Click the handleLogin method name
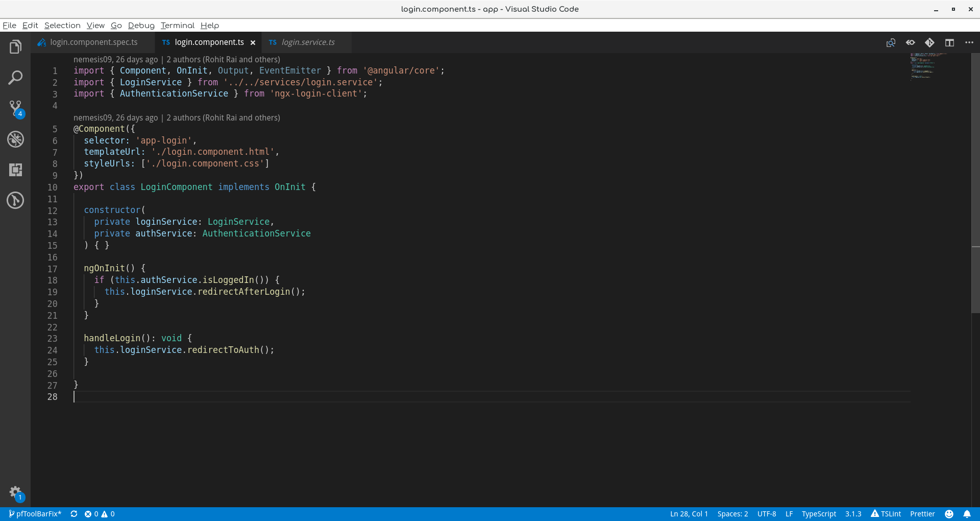This screenshot has width=980, height=521. pos(112,338)
